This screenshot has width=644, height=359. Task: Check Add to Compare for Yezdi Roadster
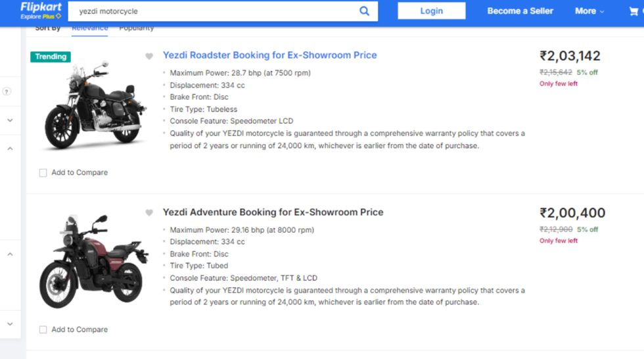click(43, 173)
